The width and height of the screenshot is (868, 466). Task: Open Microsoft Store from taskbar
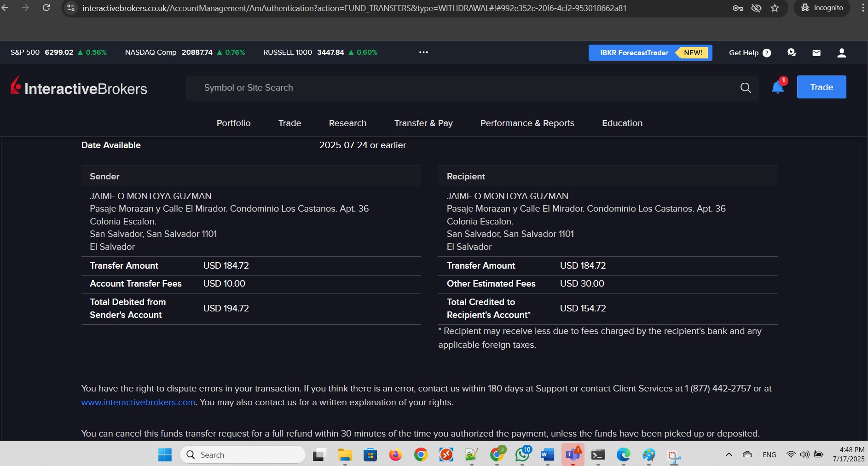[370, 455]
